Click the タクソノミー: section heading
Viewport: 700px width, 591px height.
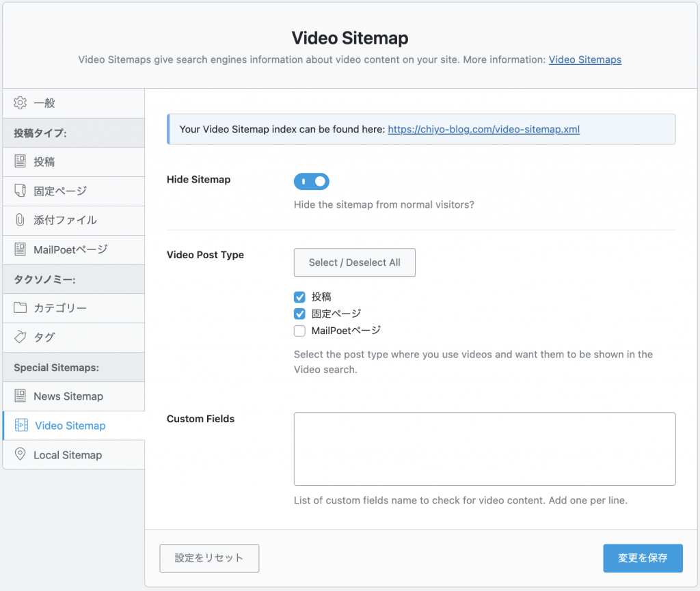click(44, 279)
